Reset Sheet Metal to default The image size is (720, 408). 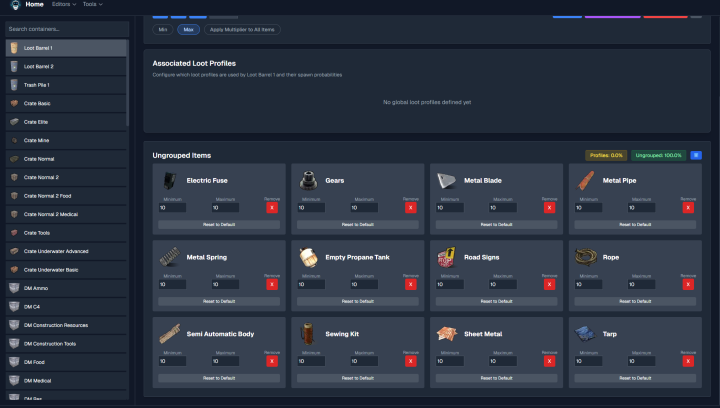point(496,378)
